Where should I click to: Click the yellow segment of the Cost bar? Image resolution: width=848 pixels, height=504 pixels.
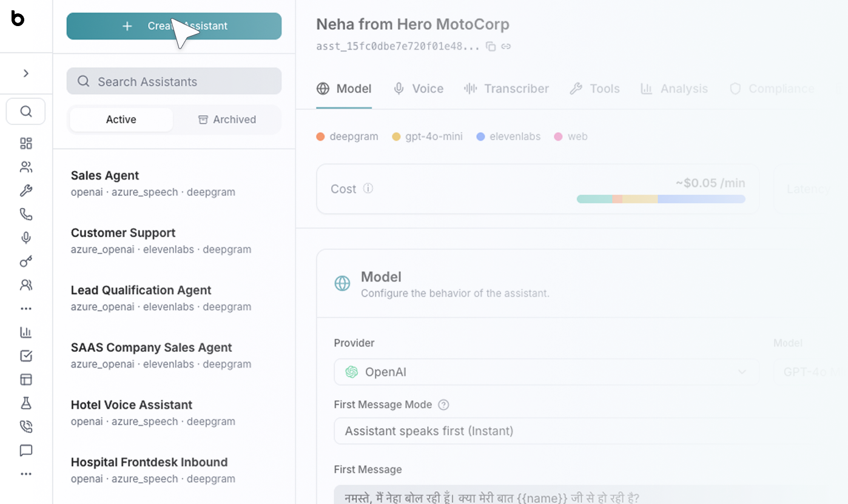[640, 199]
